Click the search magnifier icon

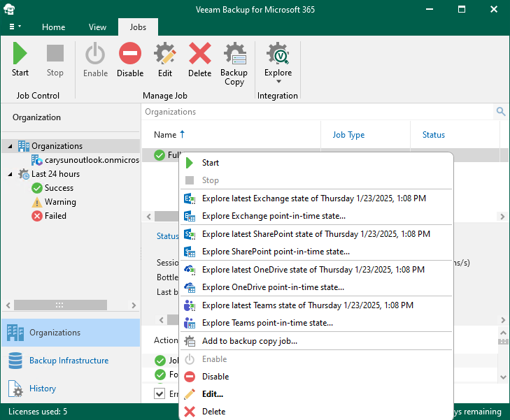click(501, 112)
